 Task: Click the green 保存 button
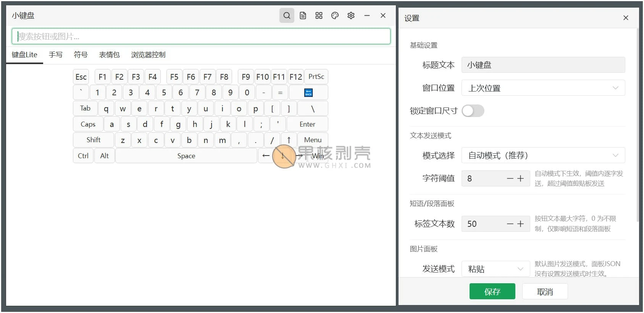tap(492, 292)
